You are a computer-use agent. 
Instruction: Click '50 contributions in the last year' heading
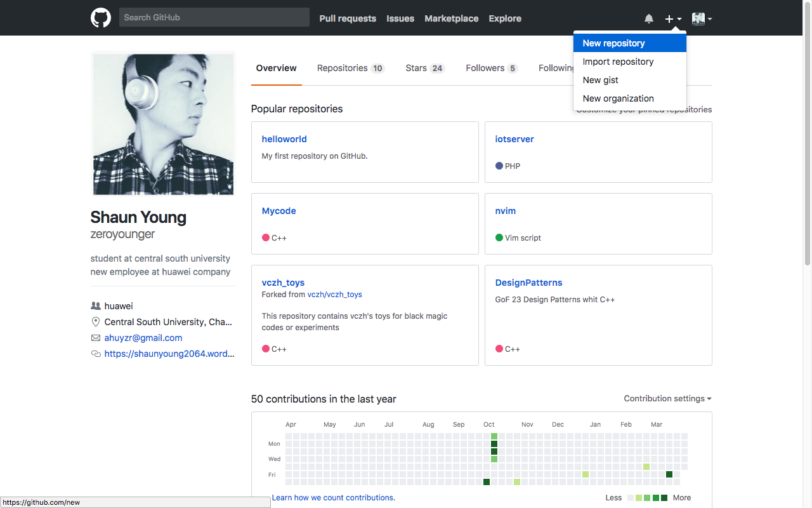click(x=324, y=399)
